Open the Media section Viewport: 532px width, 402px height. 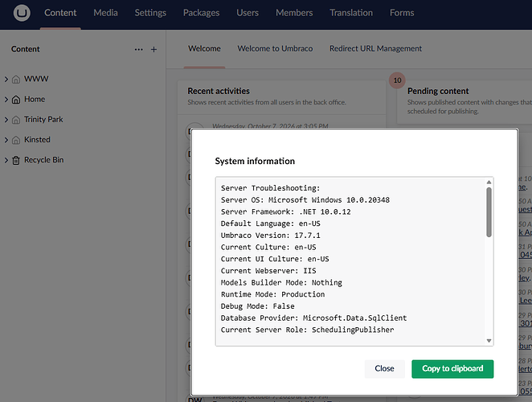[x=105, y=13]
